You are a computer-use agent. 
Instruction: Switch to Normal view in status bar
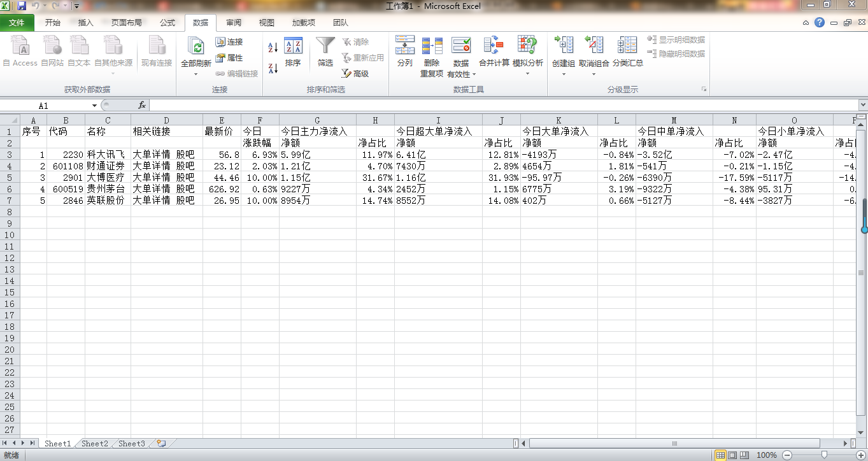click(720, 455)
